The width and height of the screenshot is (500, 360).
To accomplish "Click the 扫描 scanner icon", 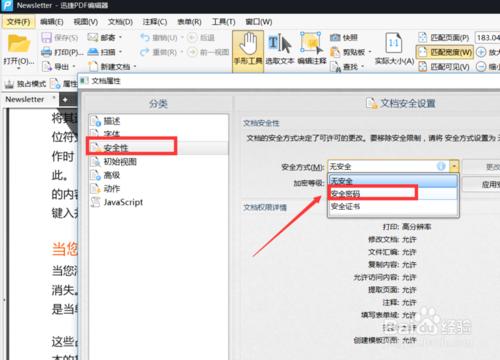I will 93,52.
